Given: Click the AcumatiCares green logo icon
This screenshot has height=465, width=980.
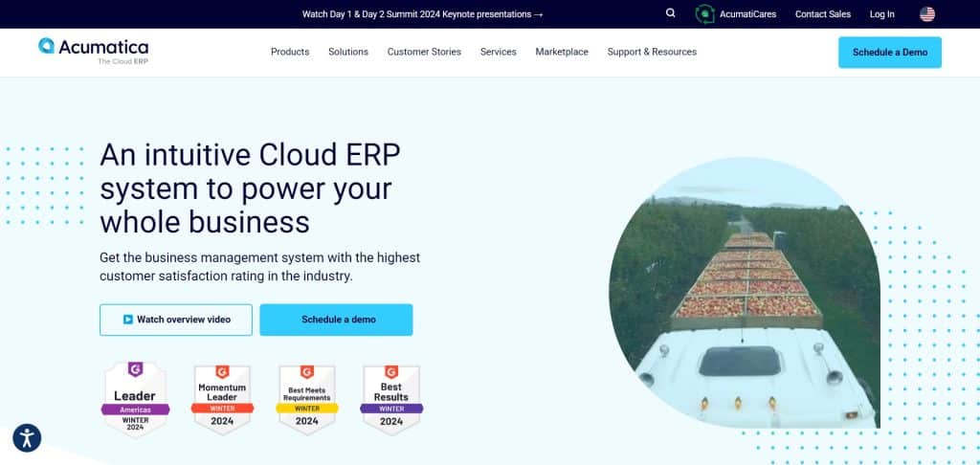Looking at the screenshot, I should point(704,13).
